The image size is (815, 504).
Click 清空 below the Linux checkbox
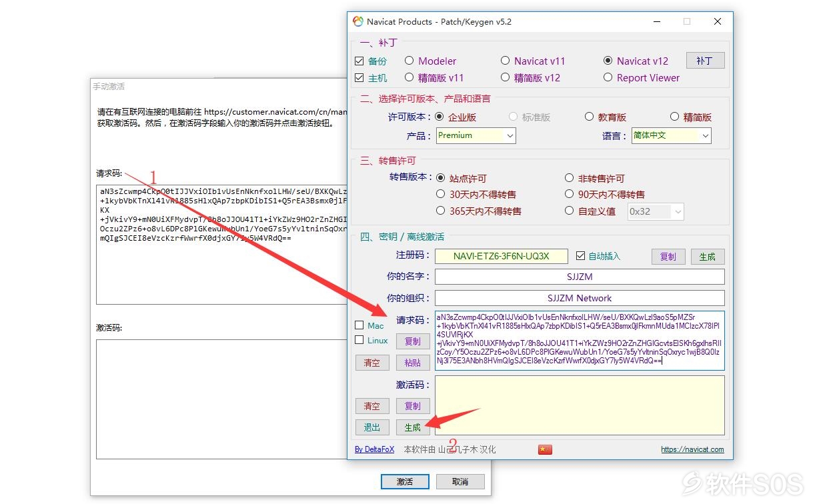tap(371, 363)
